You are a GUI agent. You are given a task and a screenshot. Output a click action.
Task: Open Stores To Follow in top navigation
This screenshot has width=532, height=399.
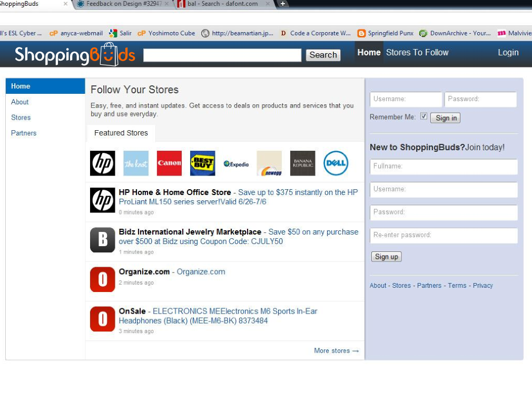click(417, 53)
